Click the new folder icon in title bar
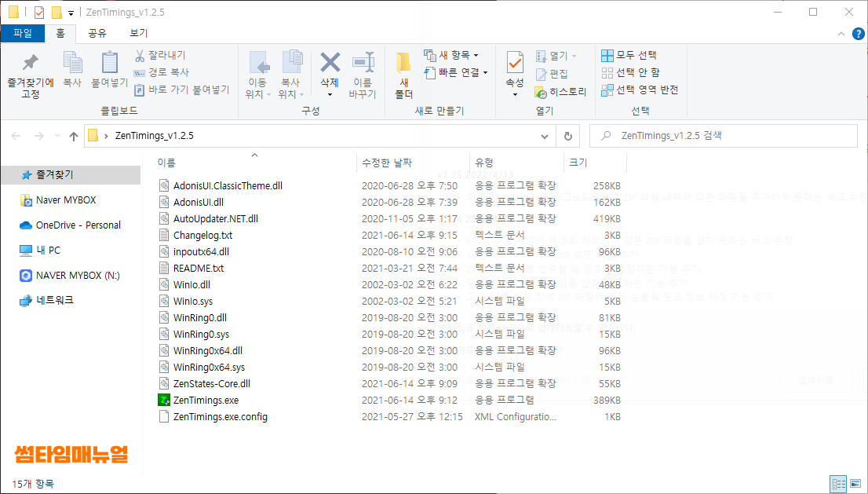 [57, 13]
